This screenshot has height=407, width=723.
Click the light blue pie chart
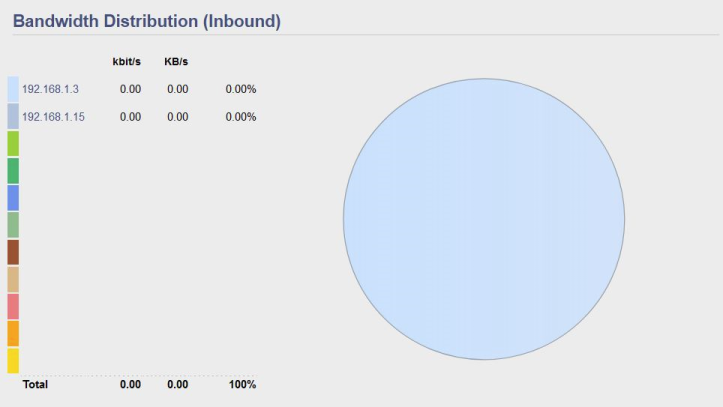(484, 219)
